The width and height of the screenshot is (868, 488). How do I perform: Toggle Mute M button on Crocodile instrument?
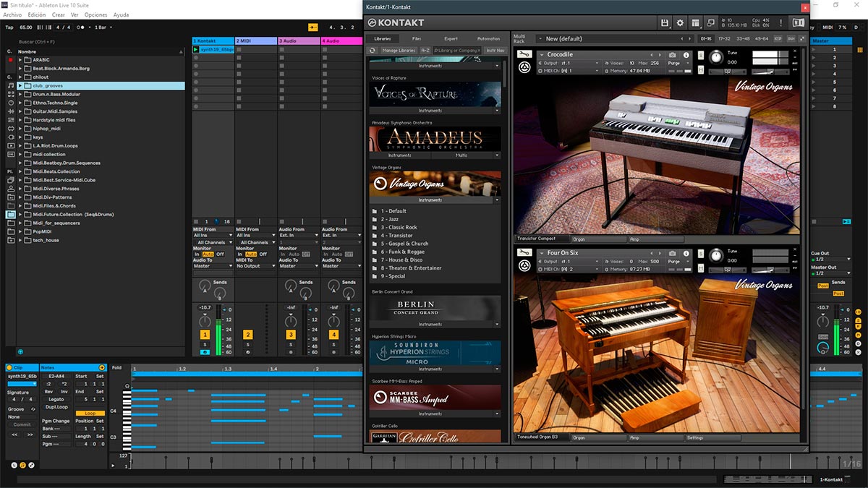(x=702, y=71)
